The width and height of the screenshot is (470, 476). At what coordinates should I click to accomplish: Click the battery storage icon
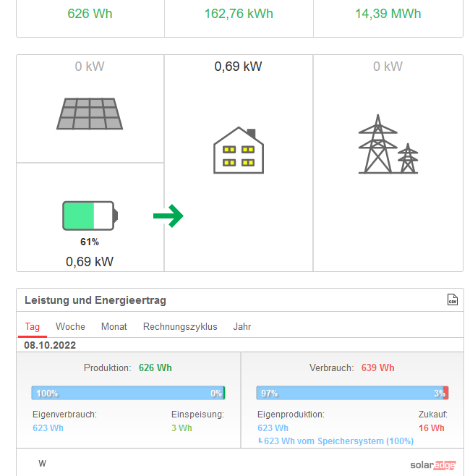point(90,216)
